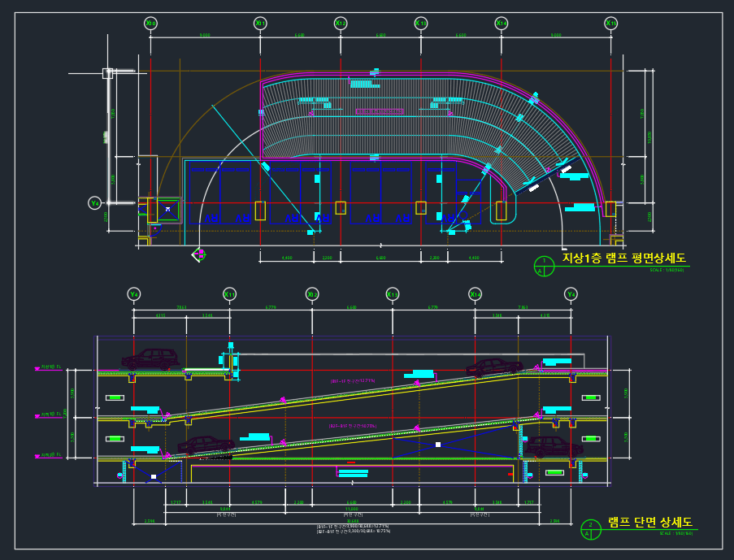
Task: Select the 9,000 dimension between X14 and X15
Action: 556,35
